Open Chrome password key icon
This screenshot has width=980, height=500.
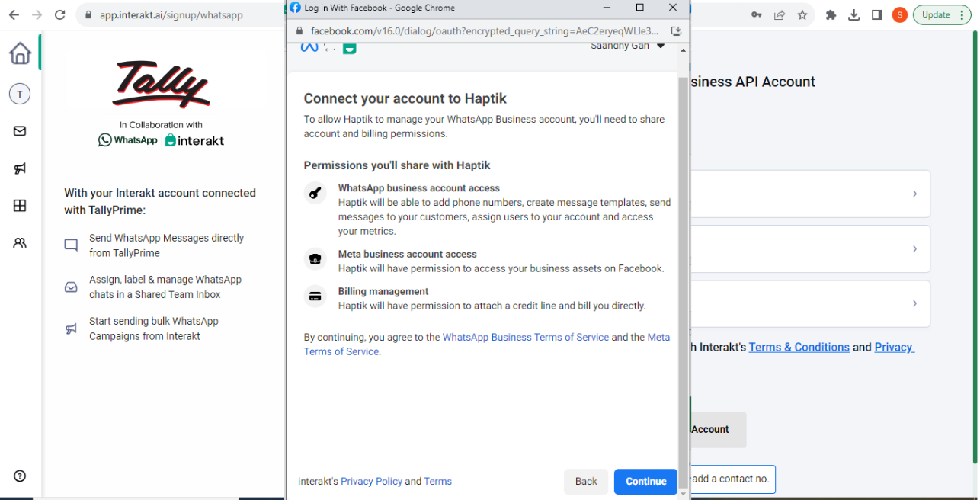[757, 14]
